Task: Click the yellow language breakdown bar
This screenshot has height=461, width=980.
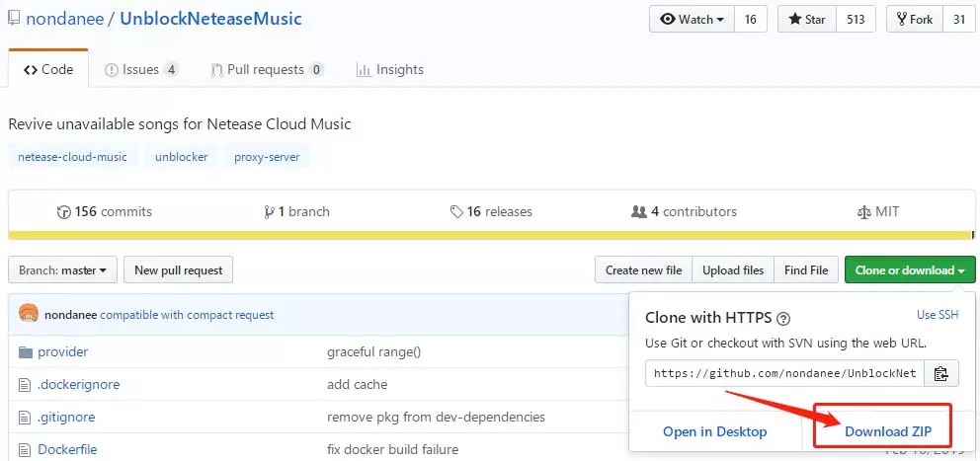Action: 491,236
